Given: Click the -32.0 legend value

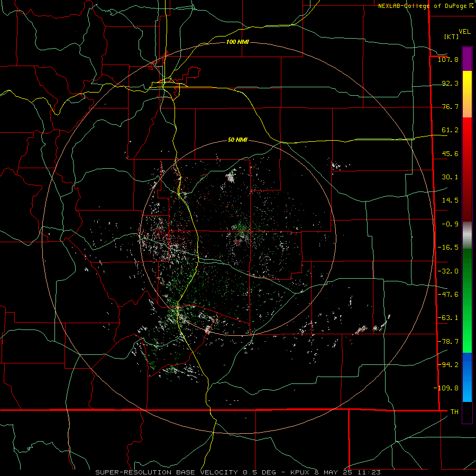Looking at the screenshot, I should 448,271.
